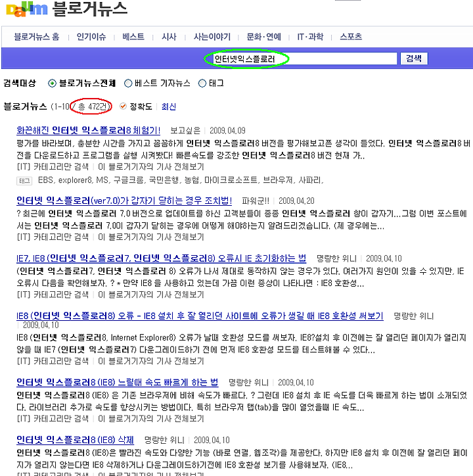Open 블로거뉴스 홈 tab
This screenshot has width=473, height=476.
tap(37, 37)
